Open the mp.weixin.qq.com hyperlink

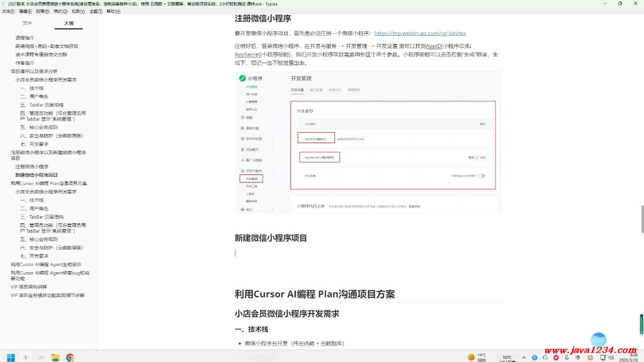pos(420,33)
